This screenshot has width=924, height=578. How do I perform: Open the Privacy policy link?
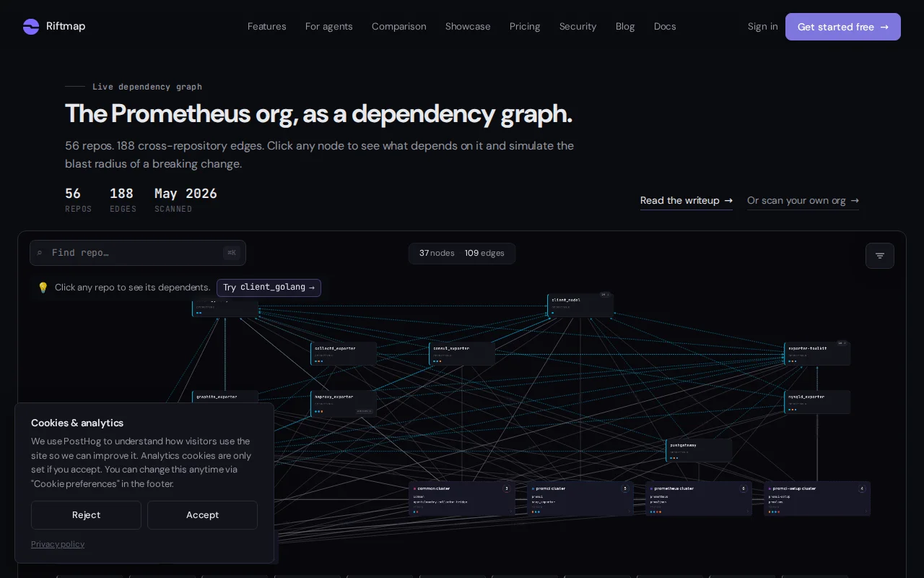click(x=58, y=544)
